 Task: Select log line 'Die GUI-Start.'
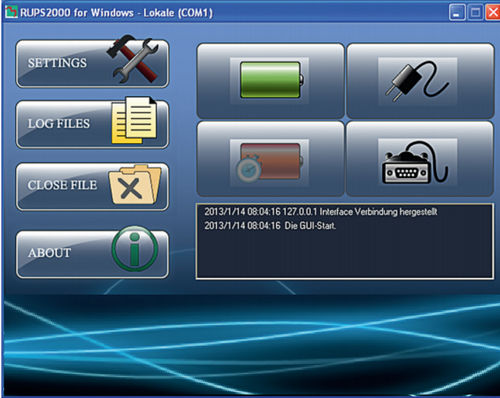pyautogui.click(x=270, y=226)
